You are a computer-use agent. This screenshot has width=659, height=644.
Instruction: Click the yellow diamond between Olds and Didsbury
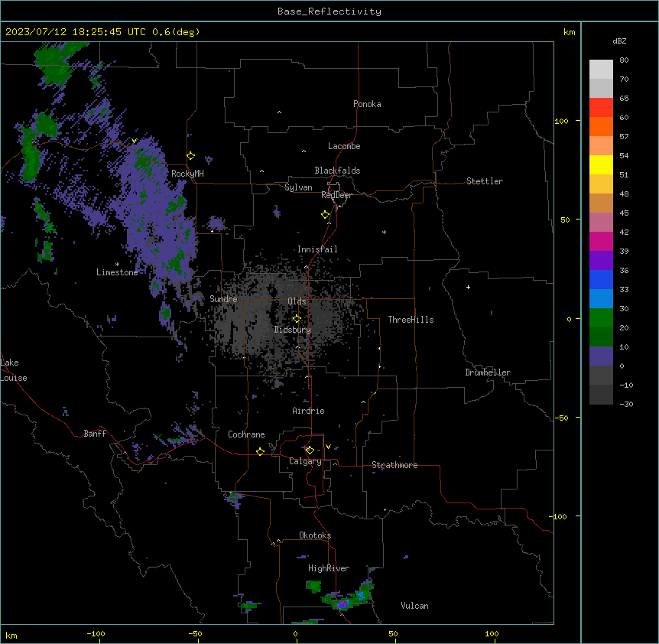[297, 319]
